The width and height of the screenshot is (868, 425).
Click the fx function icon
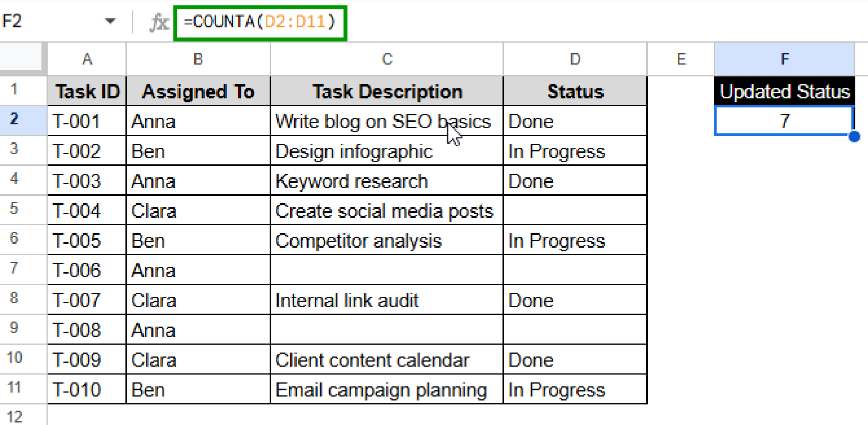(160, 21)
